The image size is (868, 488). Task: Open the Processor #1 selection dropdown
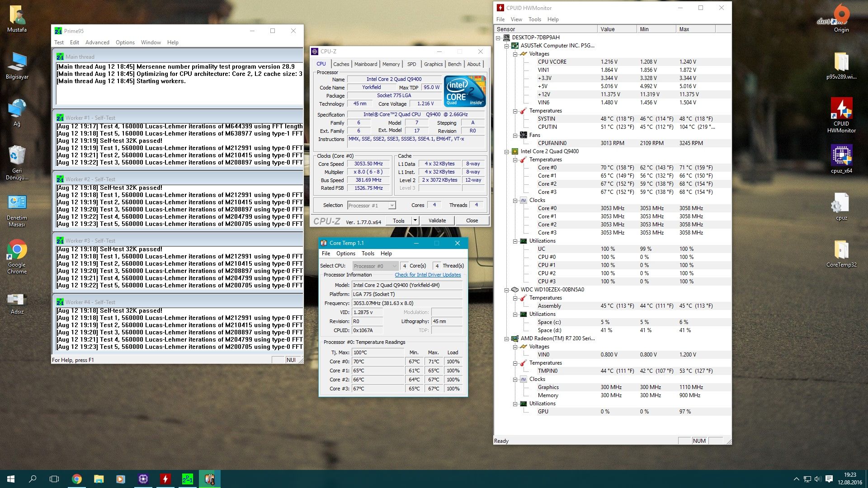[392, 206]
